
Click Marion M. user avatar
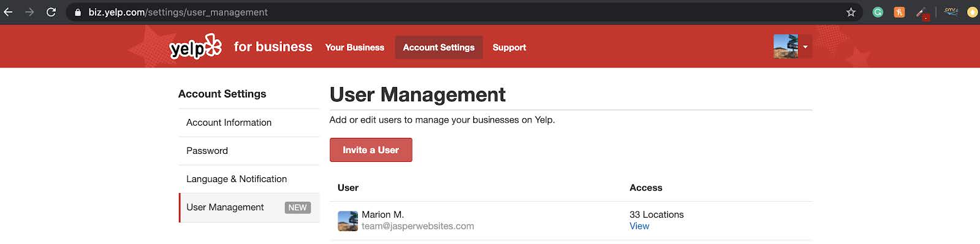[348, 221]
